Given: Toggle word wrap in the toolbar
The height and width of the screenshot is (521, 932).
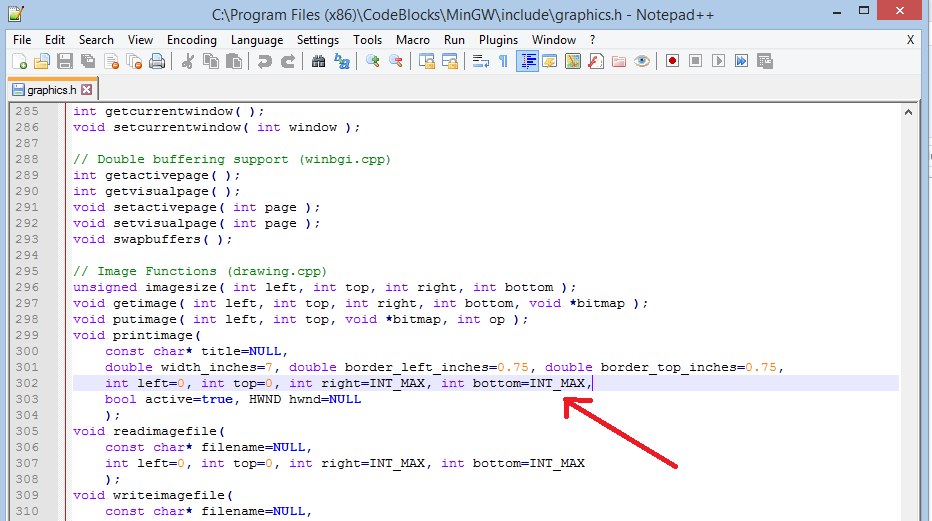Looking at the screenshot, I should pos(480,61).
